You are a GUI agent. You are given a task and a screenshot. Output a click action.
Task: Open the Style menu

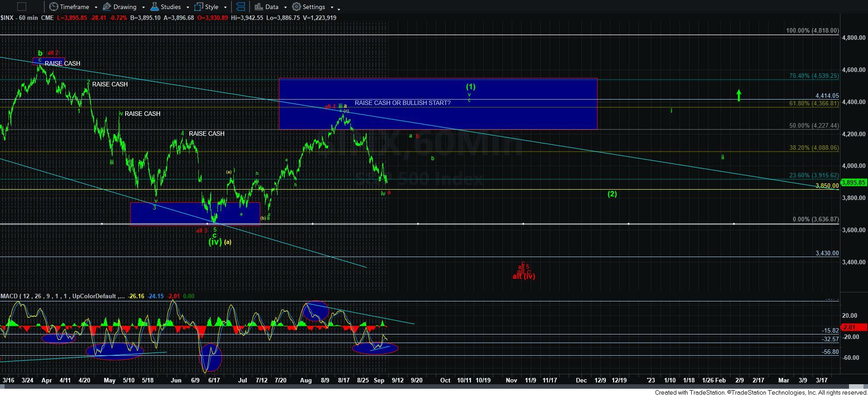tap(211, 7)
